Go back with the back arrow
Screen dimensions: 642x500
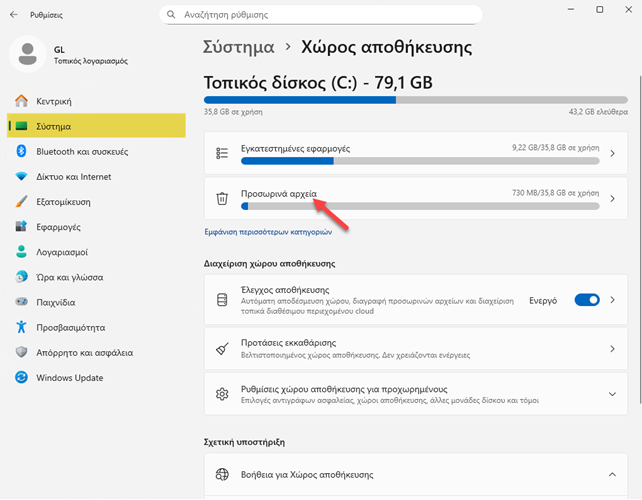point(14,15)
